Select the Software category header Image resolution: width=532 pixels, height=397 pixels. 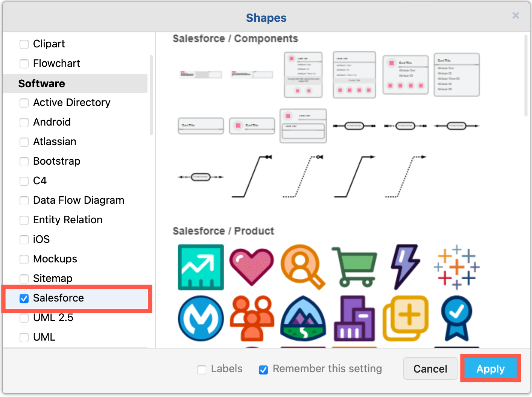[x=42, y=83]
